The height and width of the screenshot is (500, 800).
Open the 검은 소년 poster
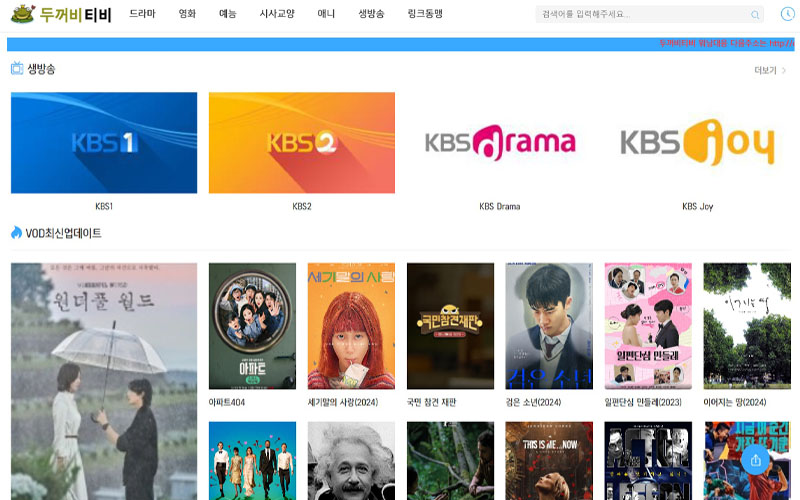click(549, 326)
